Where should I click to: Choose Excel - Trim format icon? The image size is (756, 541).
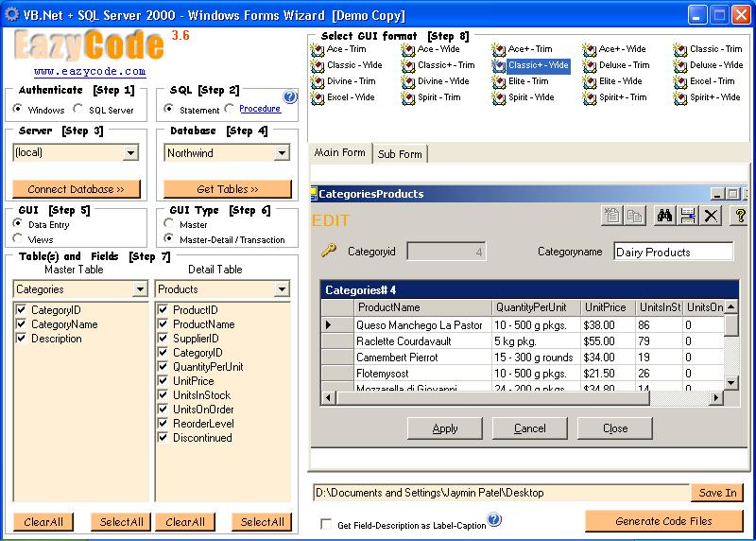[679, 81]
